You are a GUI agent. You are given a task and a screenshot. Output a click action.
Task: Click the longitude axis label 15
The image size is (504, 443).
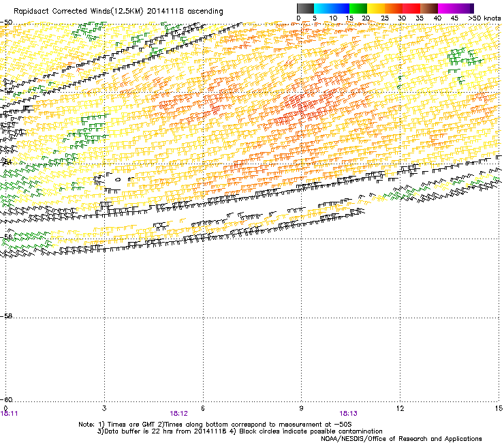499,408
